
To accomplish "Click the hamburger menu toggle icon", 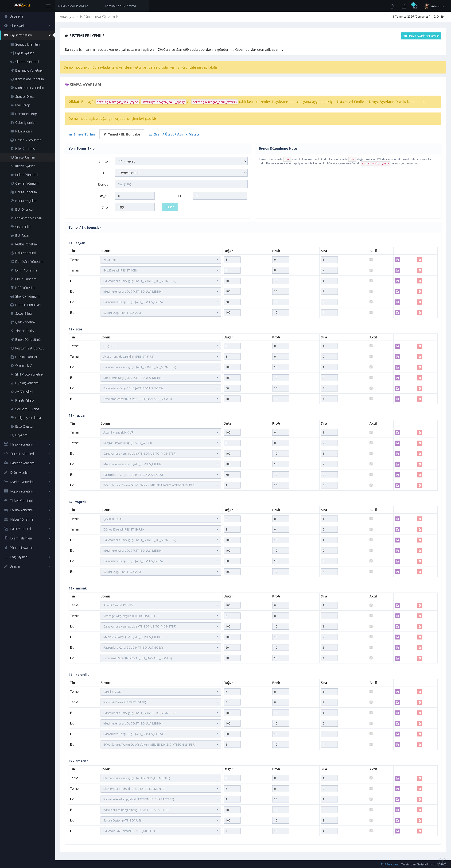I will (48, 6).
